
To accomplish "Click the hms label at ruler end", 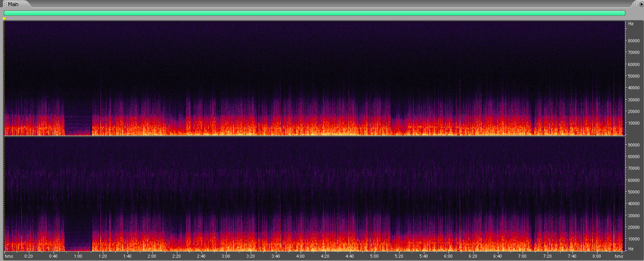I will (618, 256).
